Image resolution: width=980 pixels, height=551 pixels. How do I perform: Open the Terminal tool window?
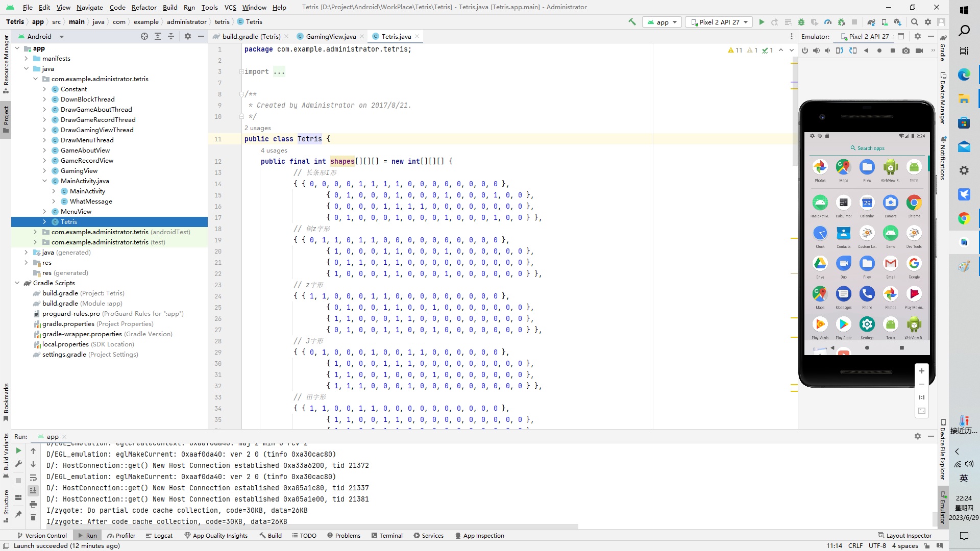(x=387, y=536)
